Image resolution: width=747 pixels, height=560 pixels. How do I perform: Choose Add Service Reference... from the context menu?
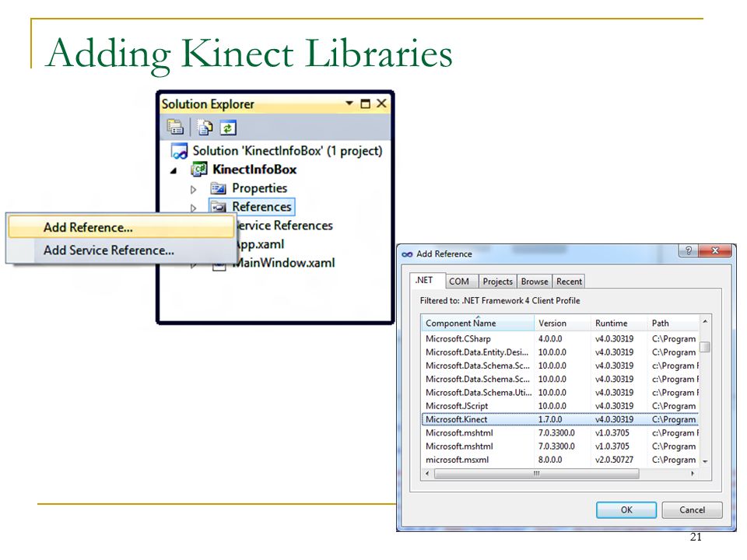pyautogui.click(x=121, y=250)
